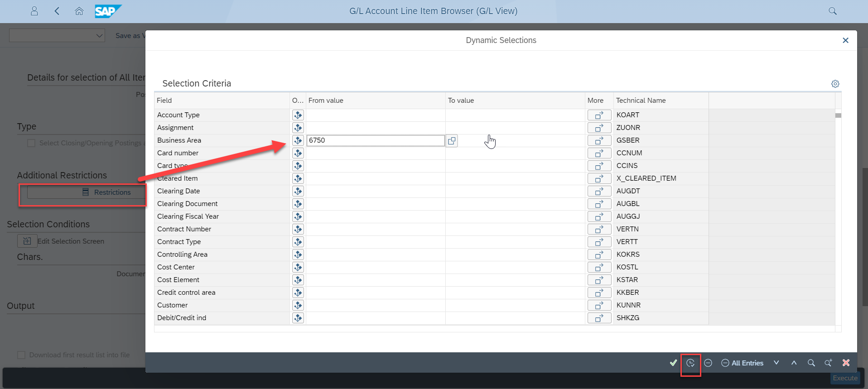Click the search magnifier in header
Screen dimensions: 868x389
pos(832,11)
